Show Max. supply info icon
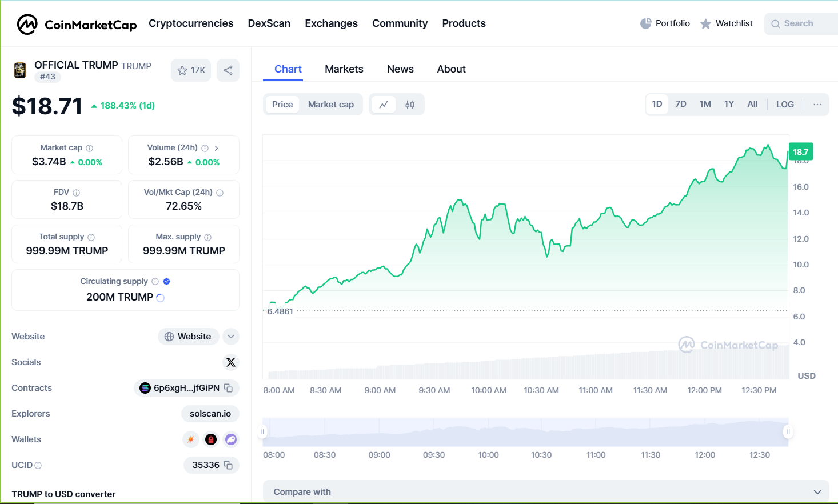Image resolution: width=838 pixels, height=504 pixels. click(x=207, y=237)
